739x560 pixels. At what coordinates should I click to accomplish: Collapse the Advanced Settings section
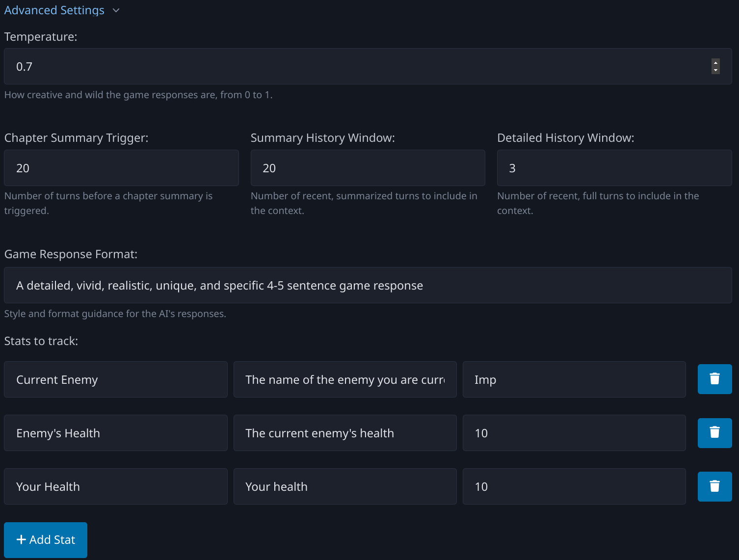click(54, 10)
